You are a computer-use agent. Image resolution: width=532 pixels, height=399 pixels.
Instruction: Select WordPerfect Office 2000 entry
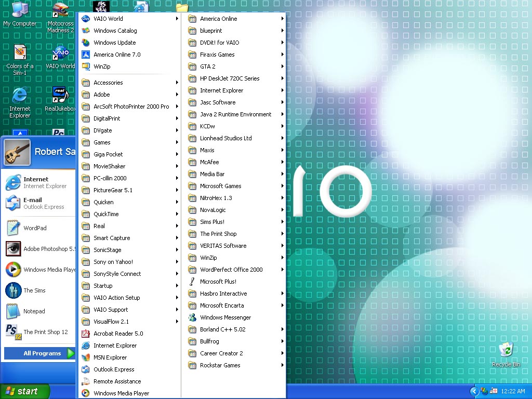235,270
